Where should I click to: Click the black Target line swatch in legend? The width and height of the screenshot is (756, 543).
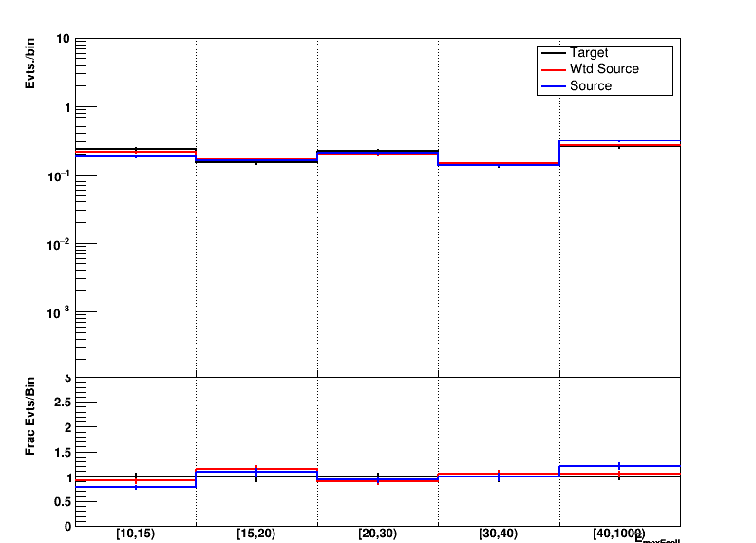coord(552,53)
